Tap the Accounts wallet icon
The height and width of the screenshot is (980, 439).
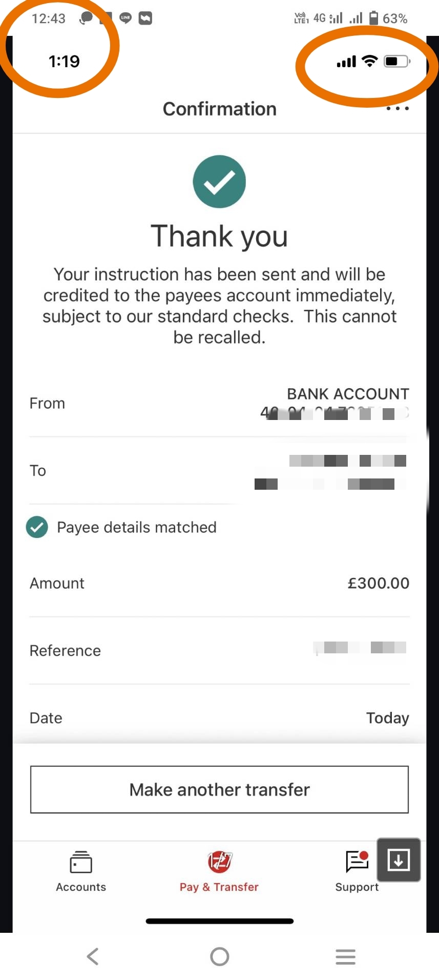click(81, 862)
